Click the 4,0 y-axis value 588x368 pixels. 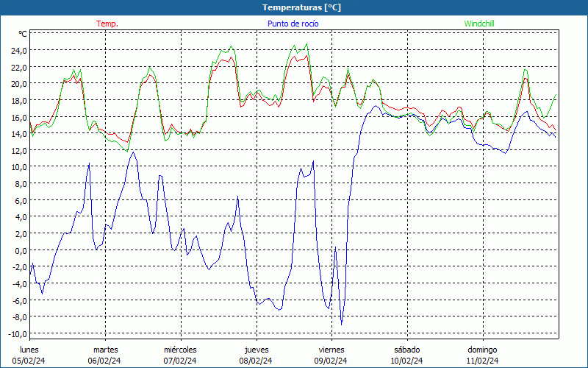pos(21,216)
